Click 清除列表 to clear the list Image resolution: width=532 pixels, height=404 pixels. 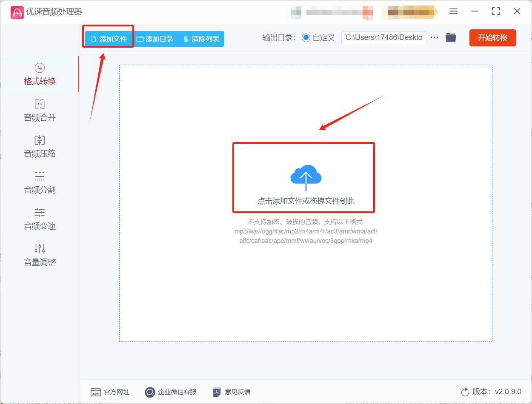(201, 38)
